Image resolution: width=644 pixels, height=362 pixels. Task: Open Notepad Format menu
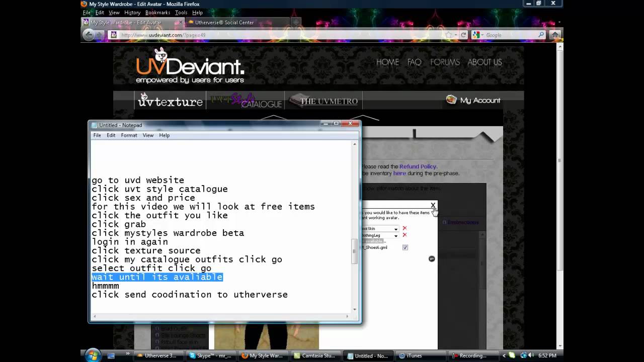pyautogui.click(x=129, y=135)
